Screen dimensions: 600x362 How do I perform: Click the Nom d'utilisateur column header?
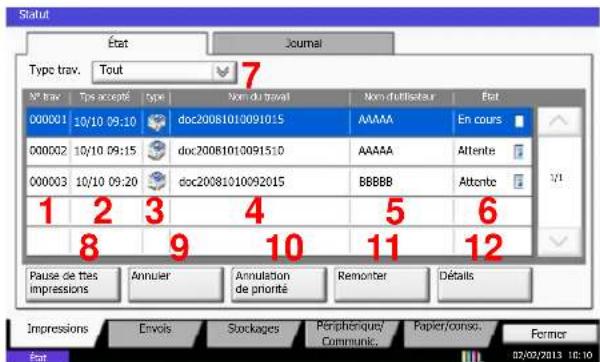pyautogui.click(x=399, y=97)
